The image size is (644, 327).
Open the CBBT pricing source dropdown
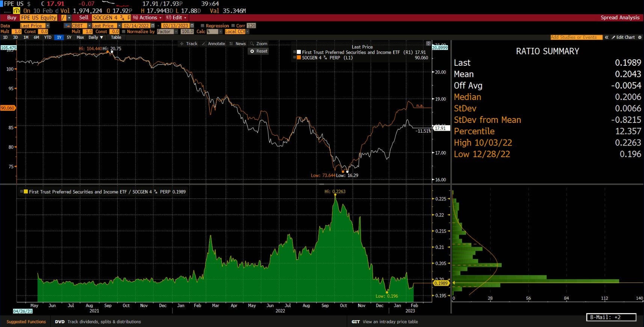[x=89, y=26]
